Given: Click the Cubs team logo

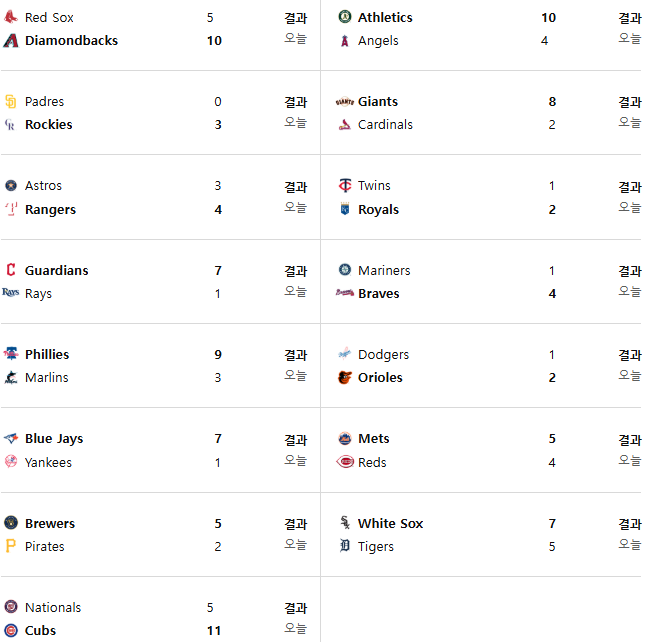Looking at the screenshot, I should (11, 630).
